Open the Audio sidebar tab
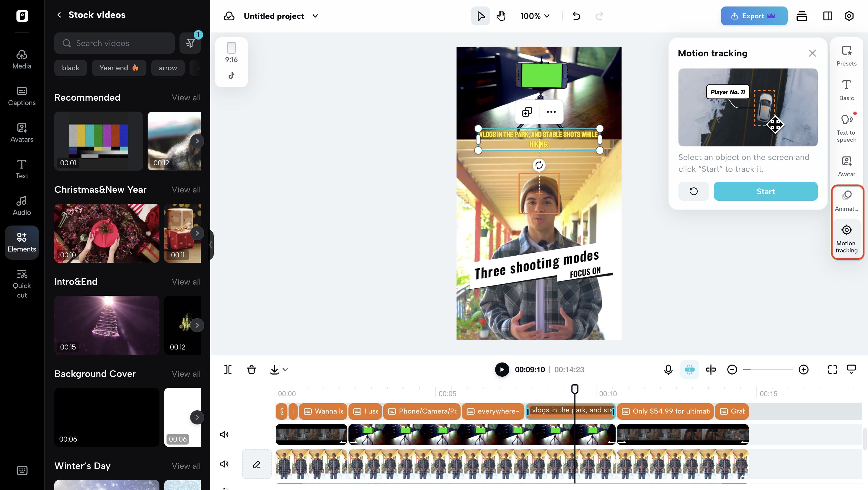 pyautogui.click(x=22, y=205)
